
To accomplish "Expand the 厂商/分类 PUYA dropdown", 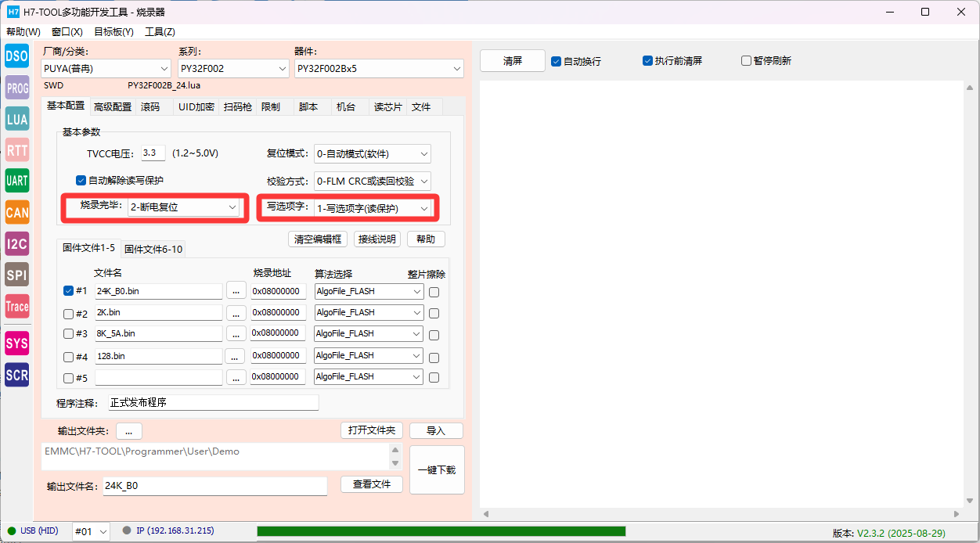I will (x=106, y=69).
